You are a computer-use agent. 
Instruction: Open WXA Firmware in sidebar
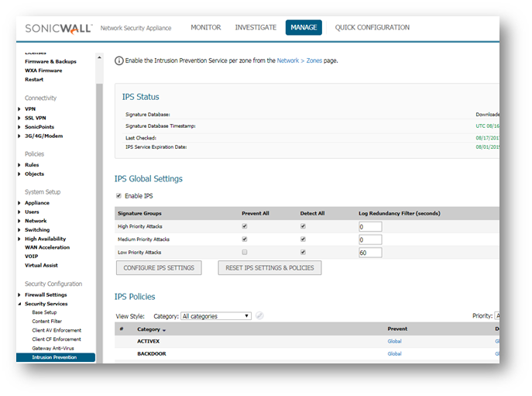point(43,71)
